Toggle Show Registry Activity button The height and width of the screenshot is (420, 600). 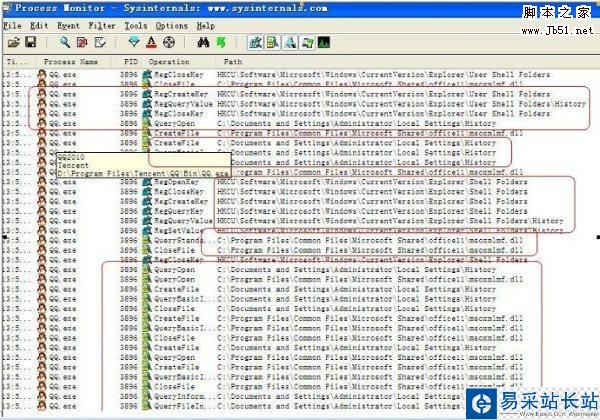tap(255, 42)
